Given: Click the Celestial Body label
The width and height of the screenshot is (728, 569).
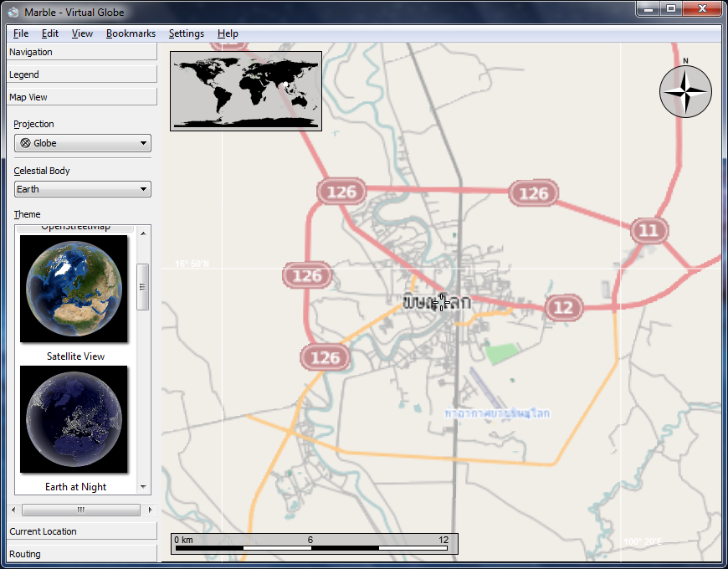Looking at the screenshot, I should 42,171.
